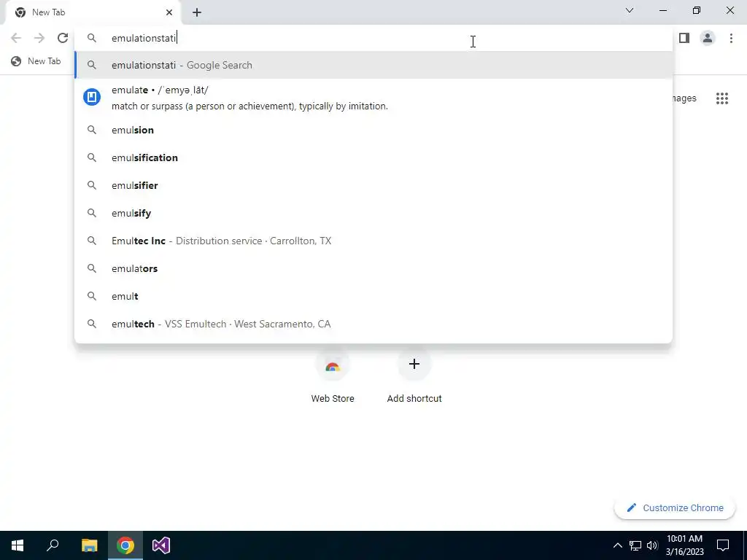Close the New Tab tab
This screenshot has width=747, height=560.
pos(169,12)
